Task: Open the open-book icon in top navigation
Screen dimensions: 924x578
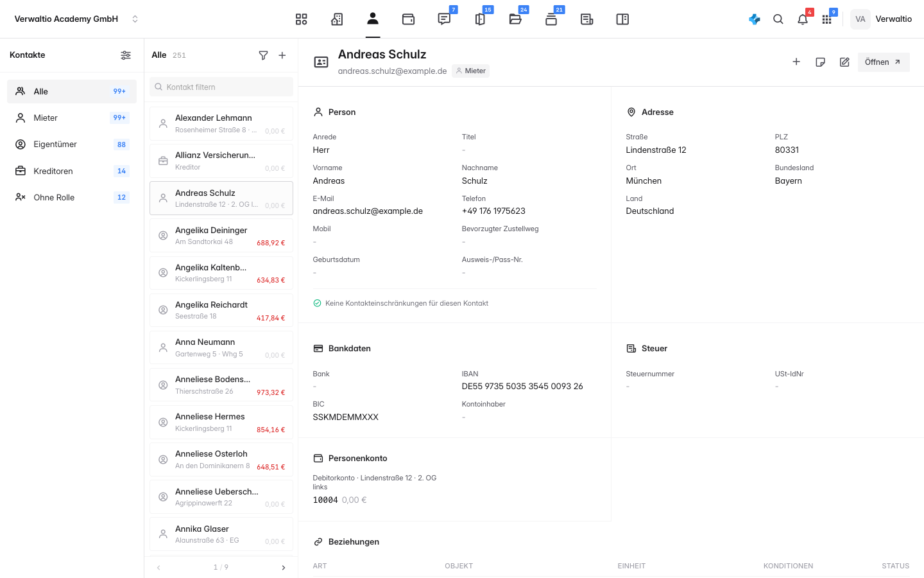Action: 622,19
